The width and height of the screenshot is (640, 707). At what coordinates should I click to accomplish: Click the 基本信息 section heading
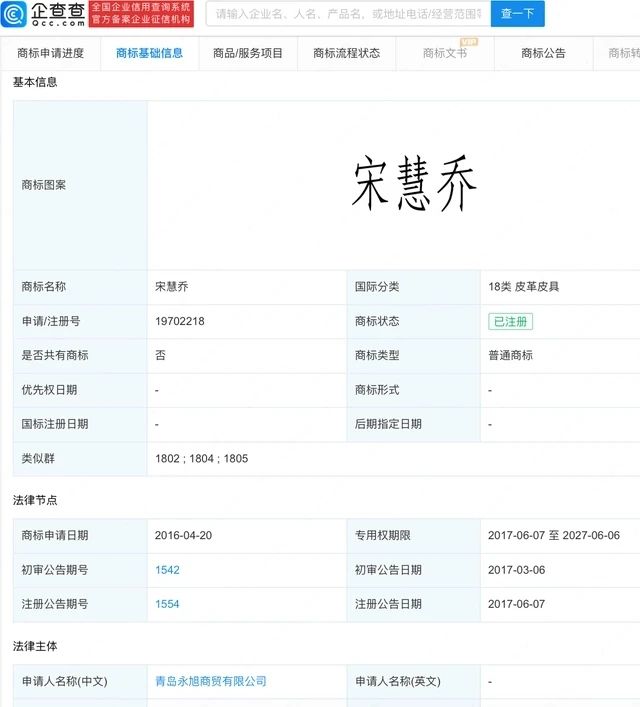coord(35,82)
